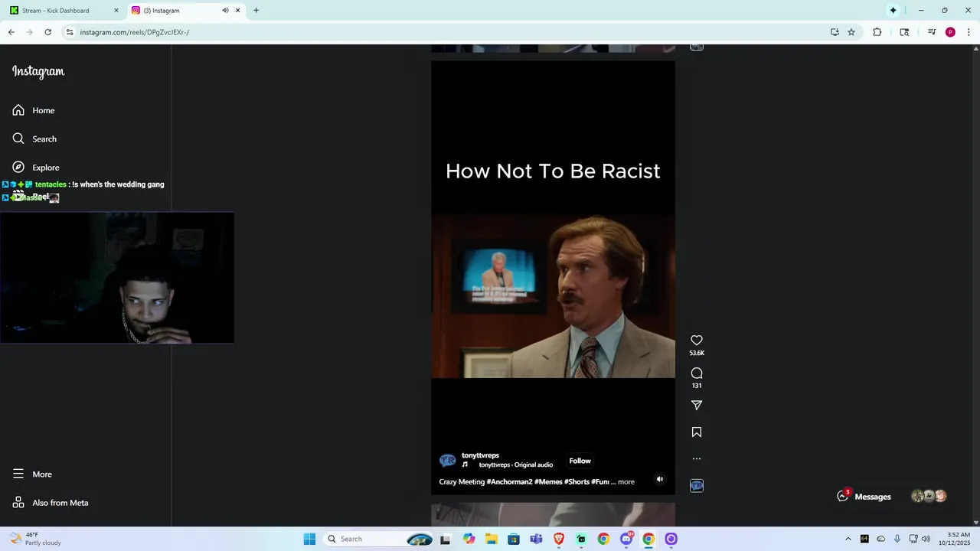Open File Explorer from taskbar

pyautogui.click(x=491, y=539)
